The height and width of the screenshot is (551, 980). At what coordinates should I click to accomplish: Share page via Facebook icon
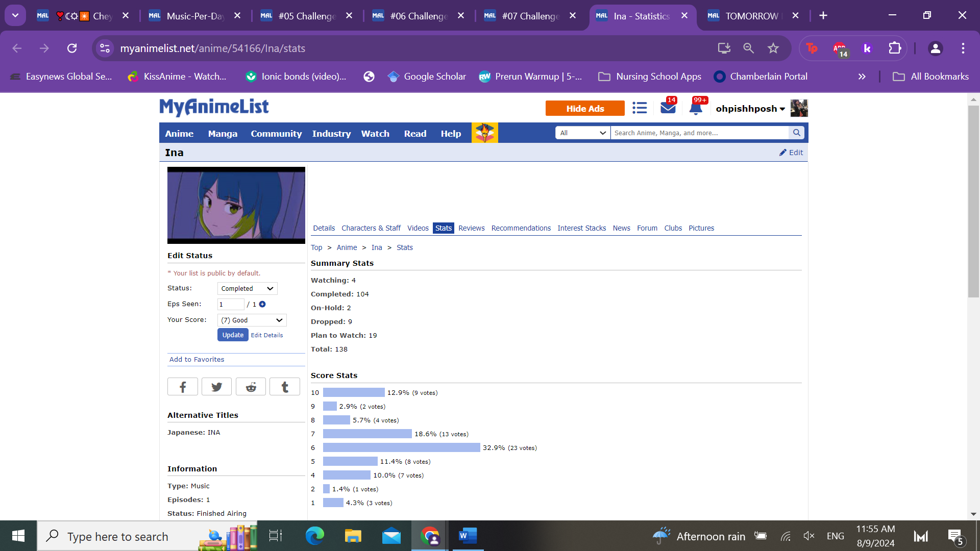click(x=182, y=387)
